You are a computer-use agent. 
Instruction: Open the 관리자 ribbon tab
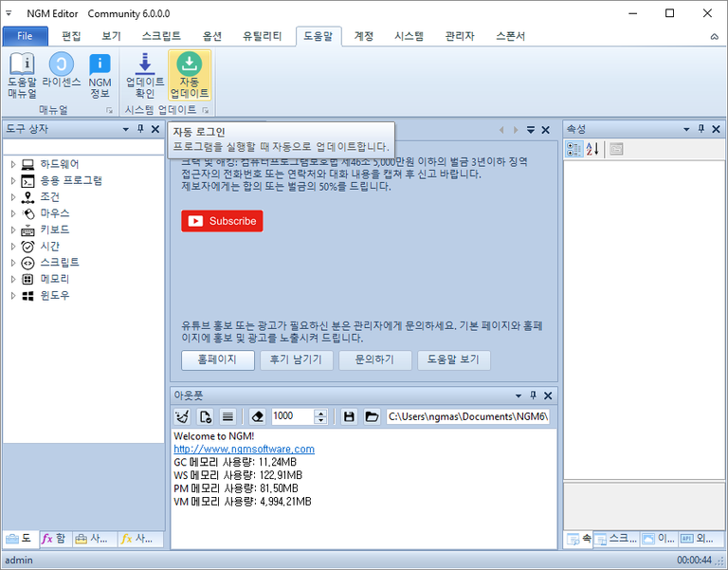[x=460, y=36]
